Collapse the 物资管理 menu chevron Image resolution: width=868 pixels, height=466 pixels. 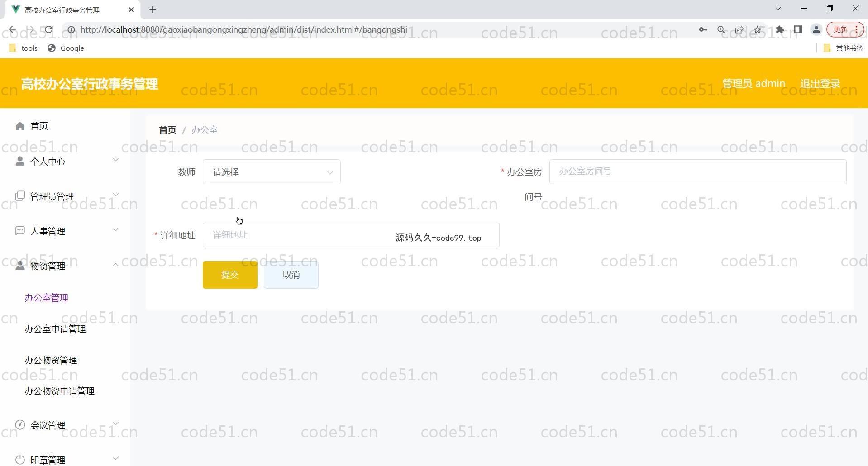(x=116, y=265)
